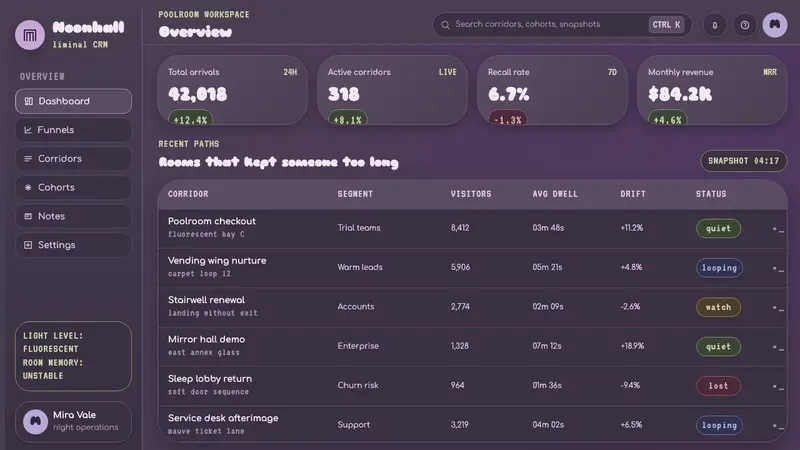Viewport: 800px width, 450px height.
Task: Click the Snapshot 04:17 button
Action: click(743, 161)
